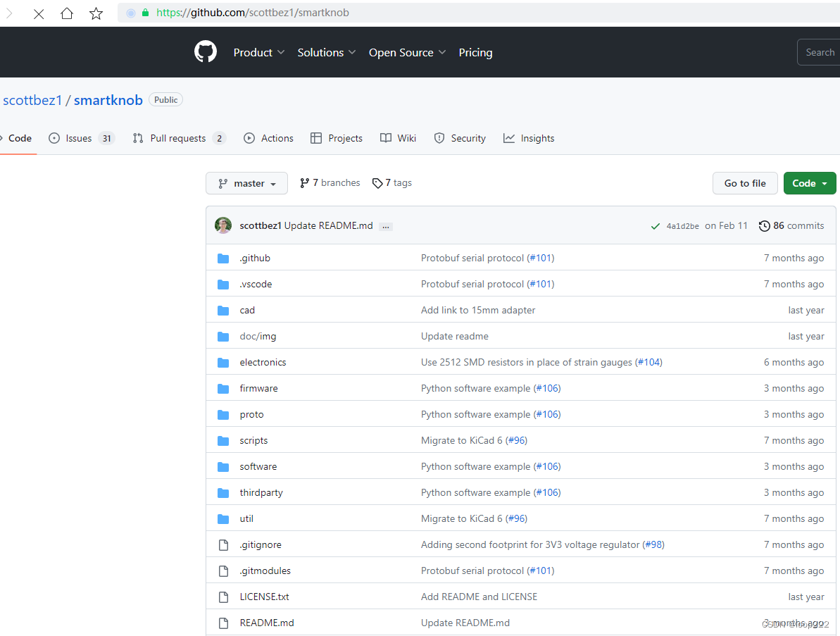Open the Projects tab label
The image size is (840, 636).
(345, 138)
